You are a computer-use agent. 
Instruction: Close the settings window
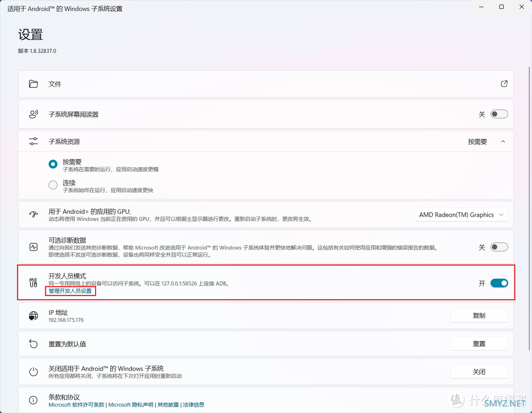click(522, 7)
